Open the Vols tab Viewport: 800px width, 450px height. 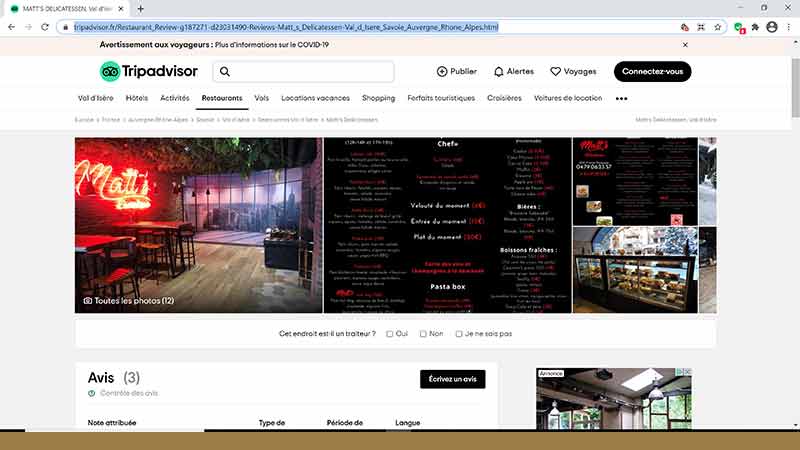[261, 98]
